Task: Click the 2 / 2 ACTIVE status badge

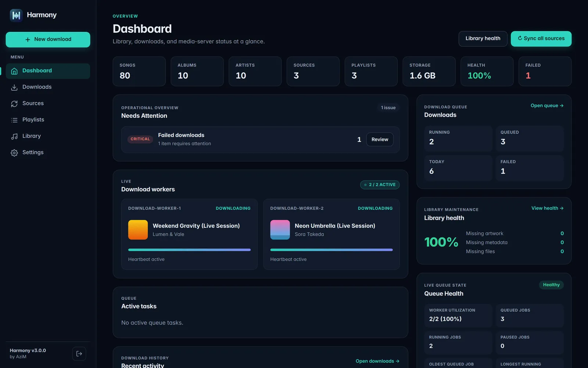Action: [x=380, y=185]
